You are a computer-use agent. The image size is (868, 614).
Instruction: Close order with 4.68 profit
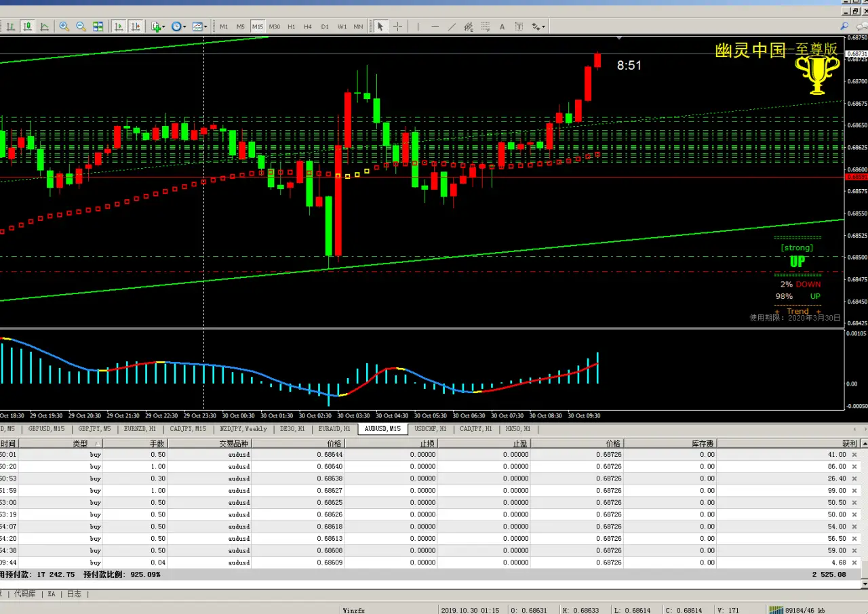(x=854, y=562)
